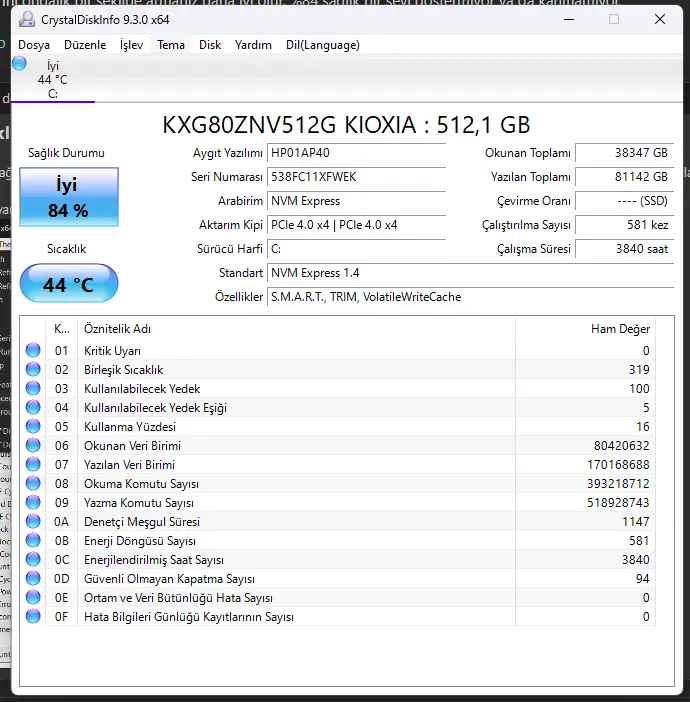This screenshot has height=702, width=690.
Task: Click the status orb for Okunan Veri Birimi row
Action: [x=33, y=445]
